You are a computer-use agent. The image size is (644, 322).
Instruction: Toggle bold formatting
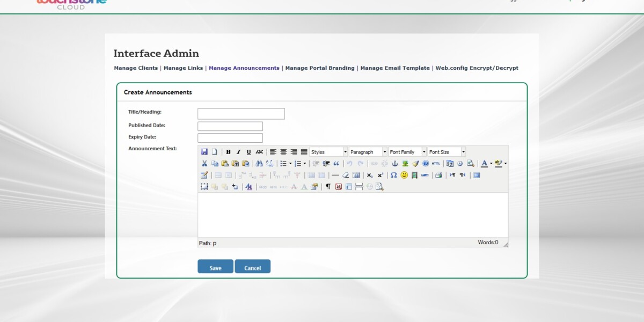[x=228, y=152]
